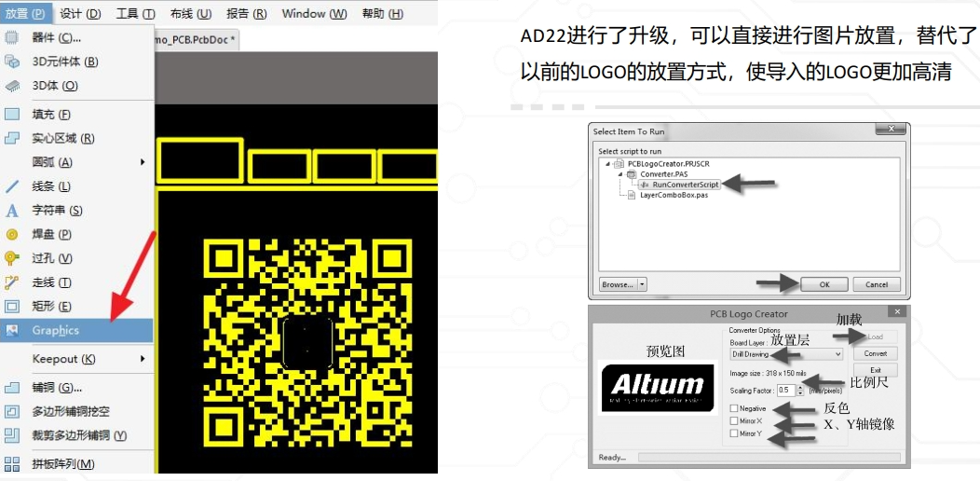Viewport: 980px width, 481px height.
Task: Open the 设计 (D) menu
Action: [x=81, y=13]
